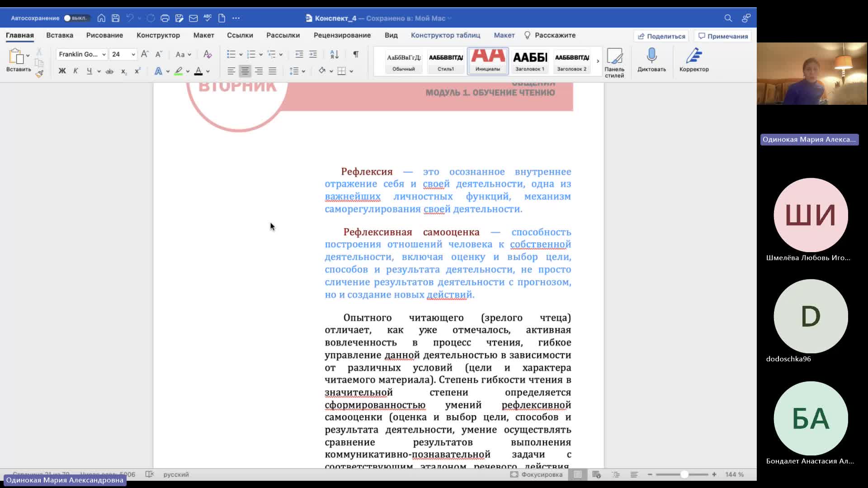Viewport: 868px width, 488px height.
Task: Click the Вставить paste button
Action: [18, 61]
